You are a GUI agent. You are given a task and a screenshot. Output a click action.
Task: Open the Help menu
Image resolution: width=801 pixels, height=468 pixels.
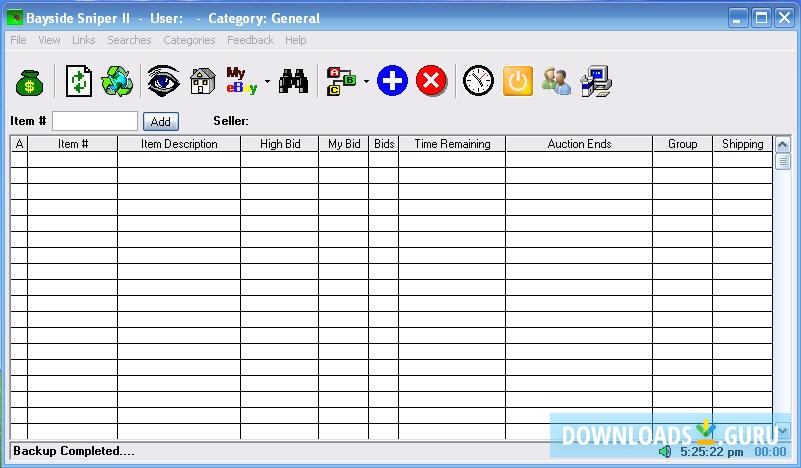pos(296,40)
